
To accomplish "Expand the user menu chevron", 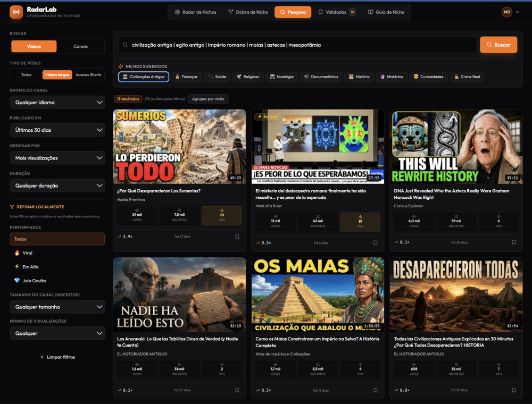I will 518,12.
